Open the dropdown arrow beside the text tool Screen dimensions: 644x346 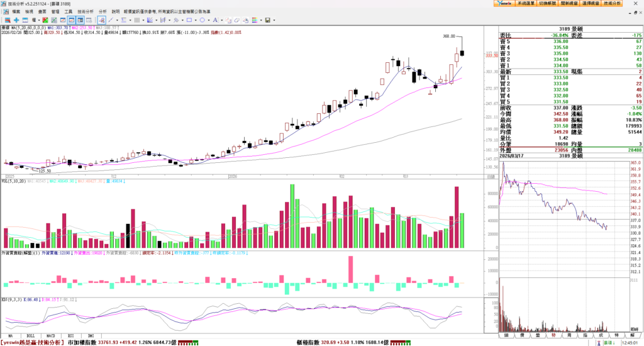click(221, 20)
